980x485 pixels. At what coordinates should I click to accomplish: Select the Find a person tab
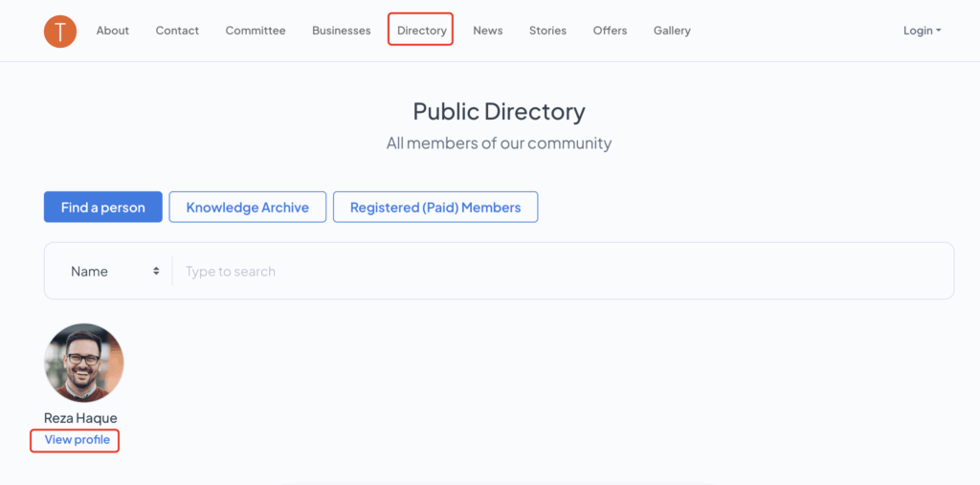(x=103, y=207)
